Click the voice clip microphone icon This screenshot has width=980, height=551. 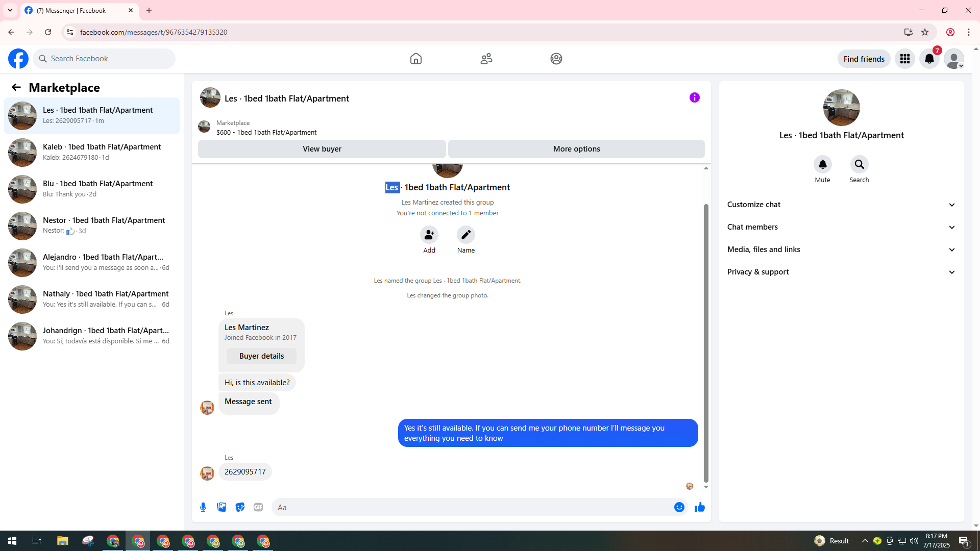tap(203, 507)
